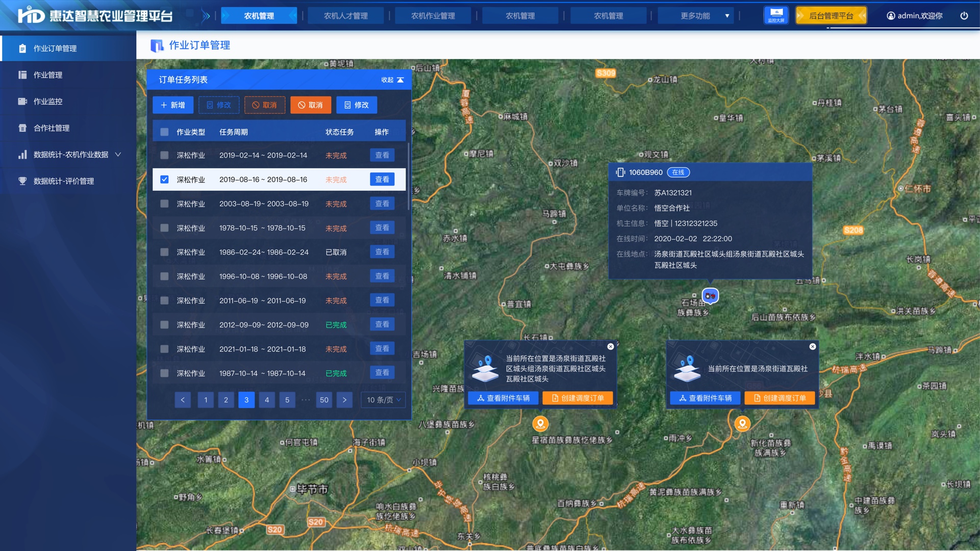This screenshot has height=551, width=980.
Task: Check the 1996-10-08 order row checkbox
Action: click(x=164, y=276)
